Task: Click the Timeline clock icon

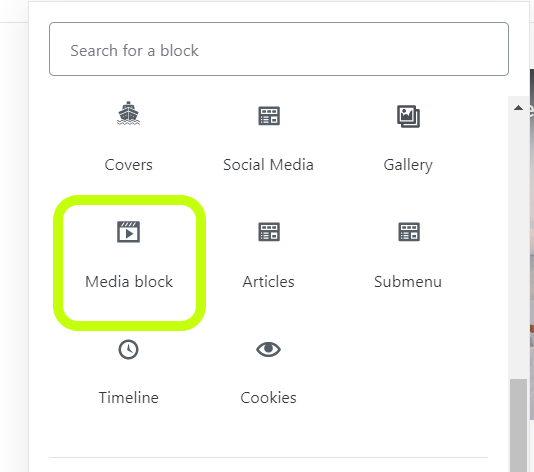Action: [x=128, y=349]
